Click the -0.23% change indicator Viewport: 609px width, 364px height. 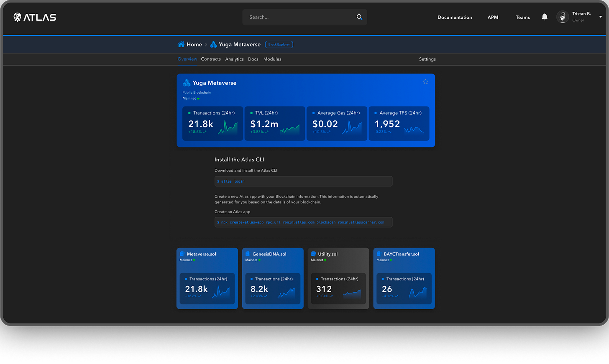[383, 132]
